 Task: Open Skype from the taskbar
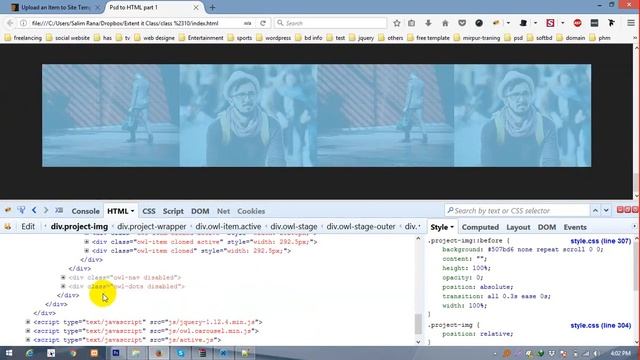pos(181,353)
